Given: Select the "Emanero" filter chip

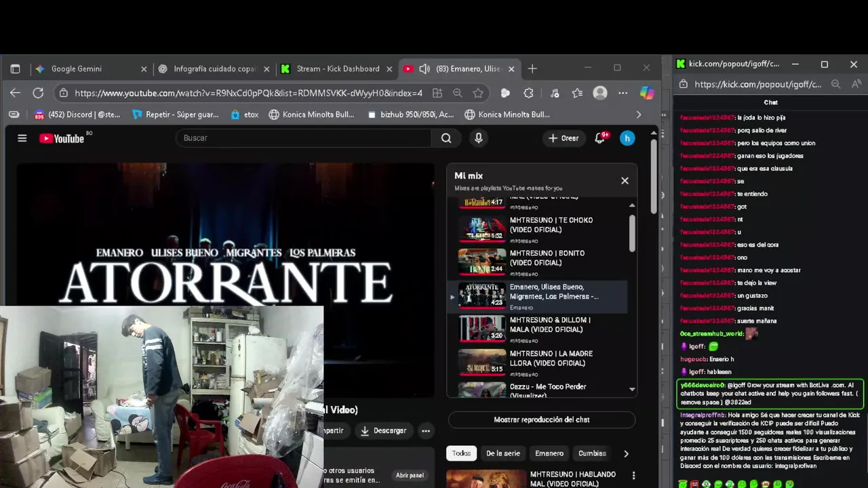Looking at the screenshot, I should coord(549,453).
